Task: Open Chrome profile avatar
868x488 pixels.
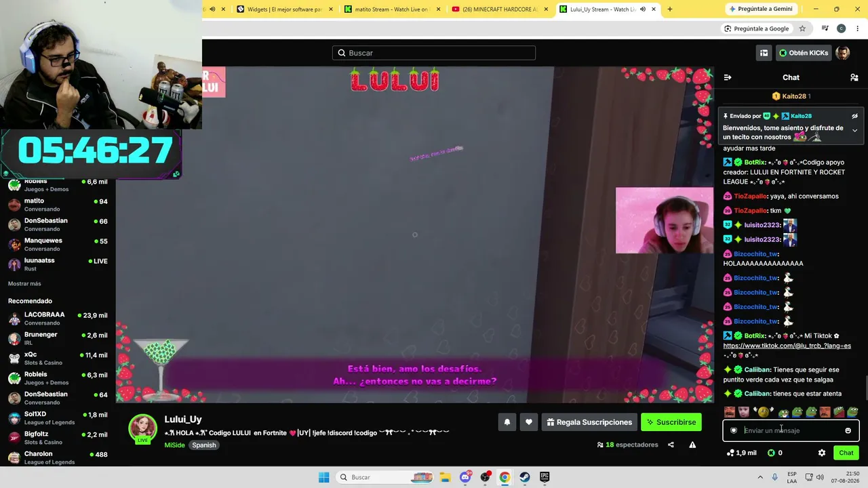Action: [x=841, y=28]
